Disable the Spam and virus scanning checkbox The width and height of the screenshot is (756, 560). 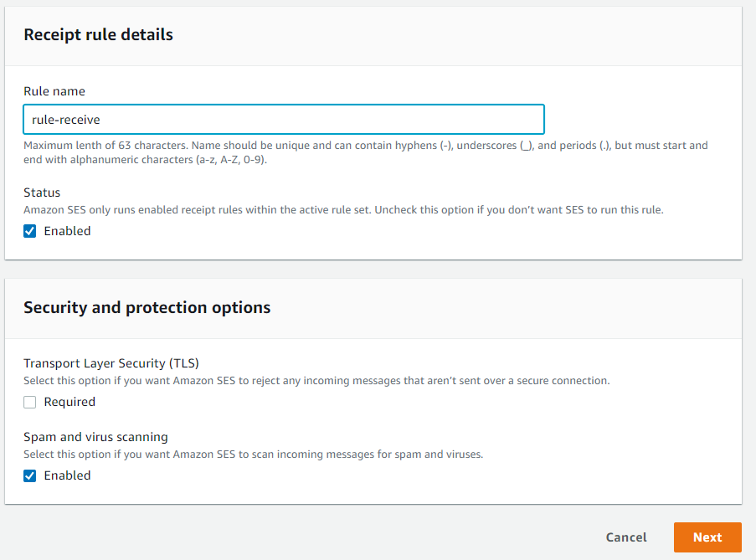point(30,475)
